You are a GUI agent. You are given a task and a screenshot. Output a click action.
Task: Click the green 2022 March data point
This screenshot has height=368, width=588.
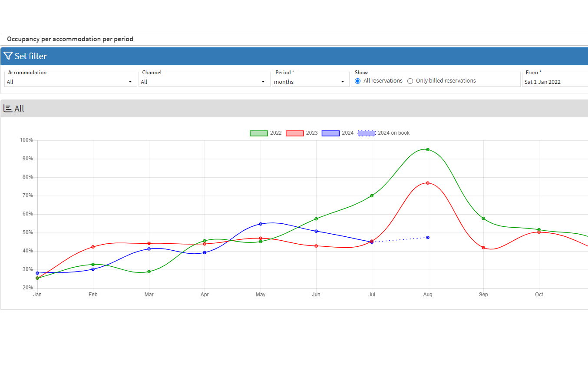pos(149,272)
